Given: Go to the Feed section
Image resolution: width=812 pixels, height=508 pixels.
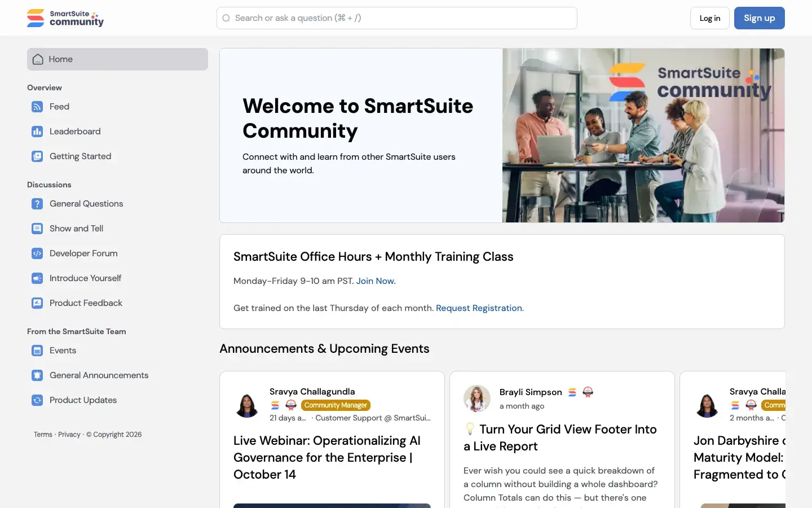Looking at the screenshot, I should click(117, 107).
